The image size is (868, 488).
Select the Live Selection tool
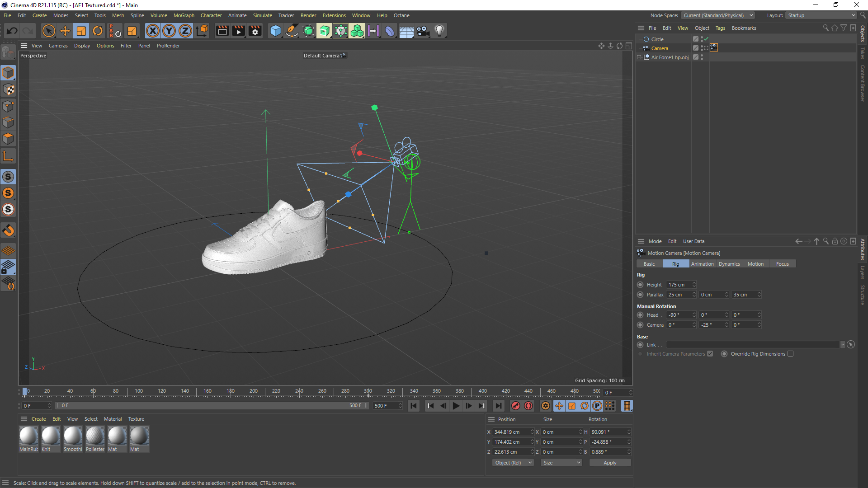pyautogui.click(x=48, y=31)
